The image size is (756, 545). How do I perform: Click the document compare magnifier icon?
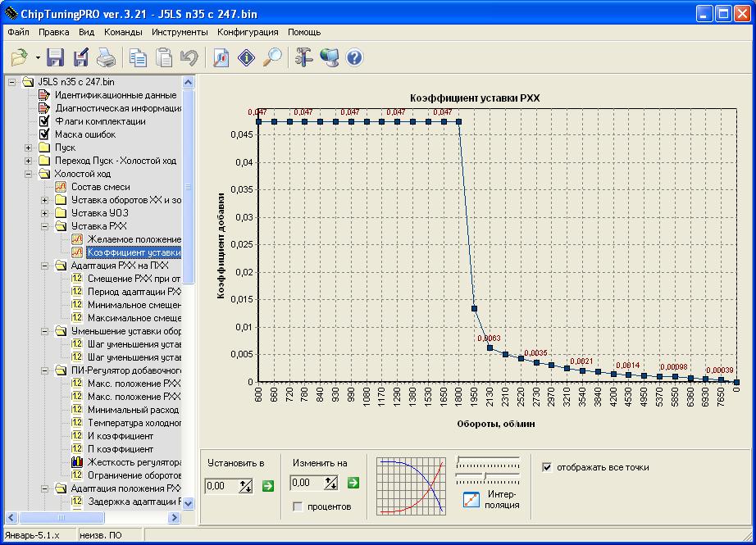[x=221, y=57]
